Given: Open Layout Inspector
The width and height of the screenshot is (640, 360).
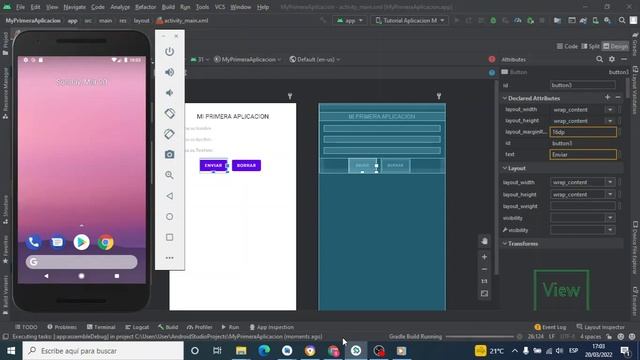Looking at the screenshot, I should (x=600, y=327).
